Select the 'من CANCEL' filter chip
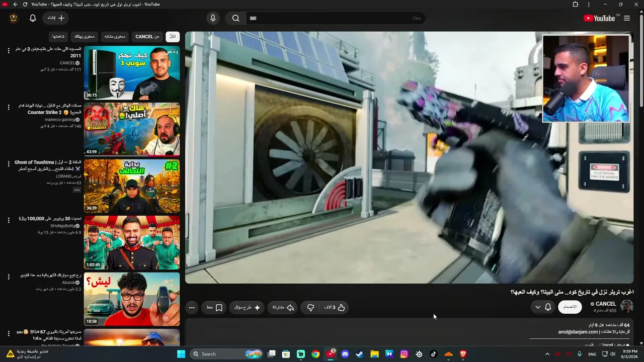 pos(147,37)
